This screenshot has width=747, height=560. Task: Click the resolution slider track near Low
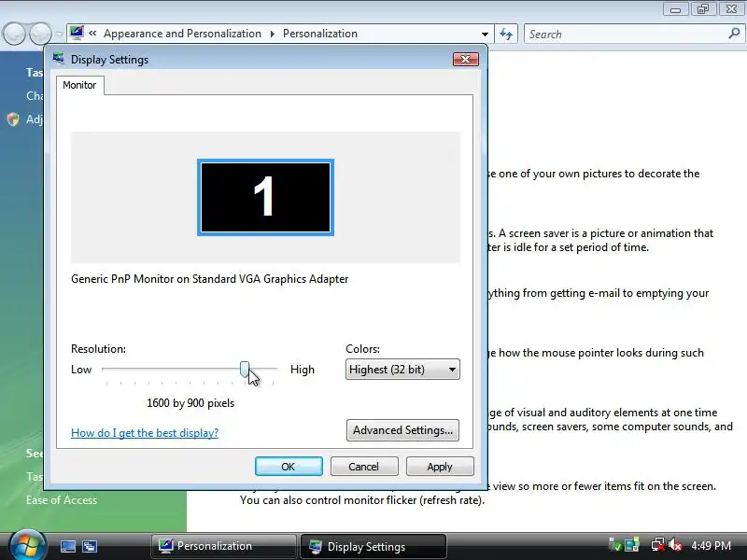click(107, 369)
